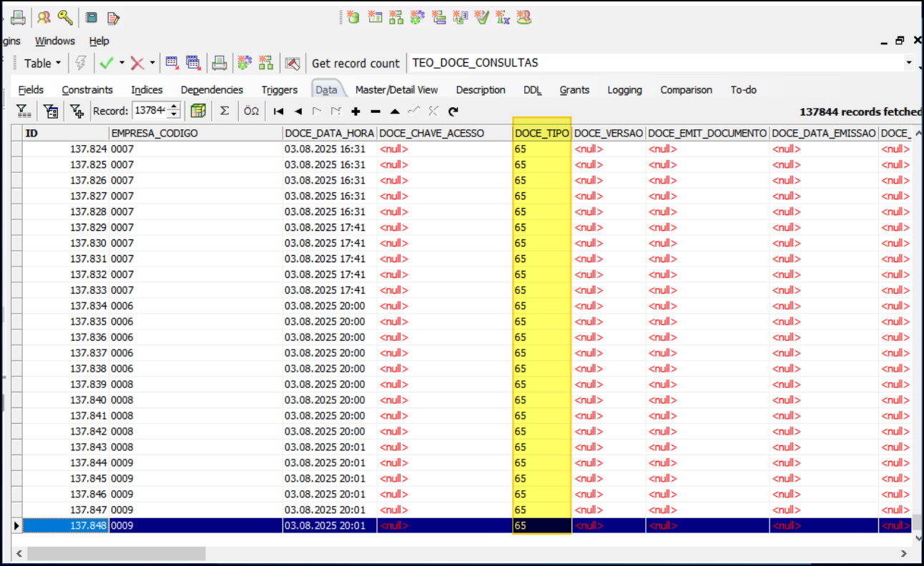Click into the Record number input field

coord(149,111)
